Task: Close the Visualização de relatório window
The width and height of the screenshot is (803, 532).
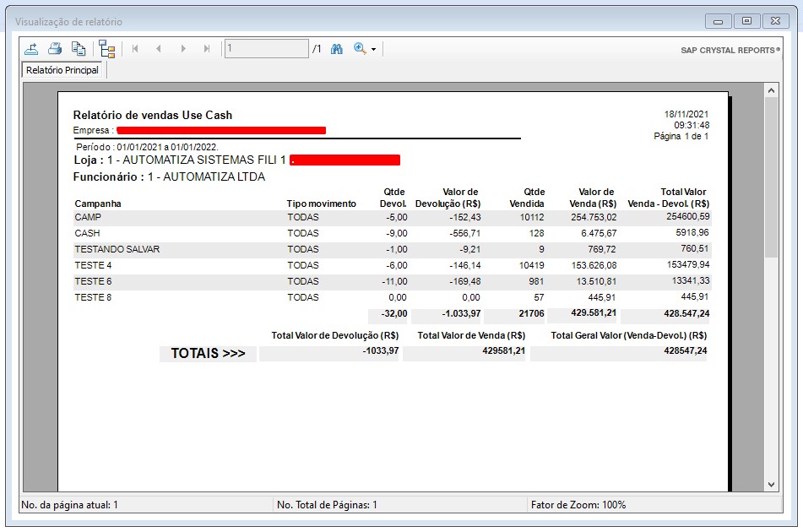Action: click(x=774, y=21)
